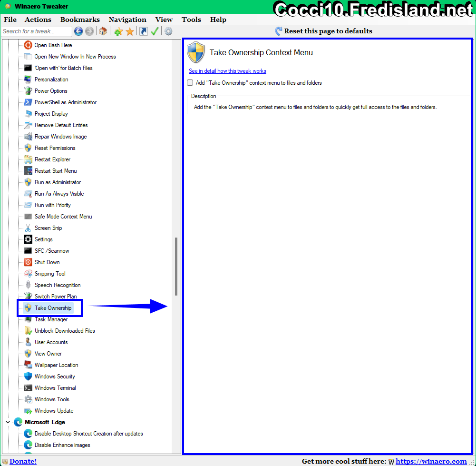Click the Restart Start Menu icon
Viewport: 476px width, 466px height.
[28, 171]
